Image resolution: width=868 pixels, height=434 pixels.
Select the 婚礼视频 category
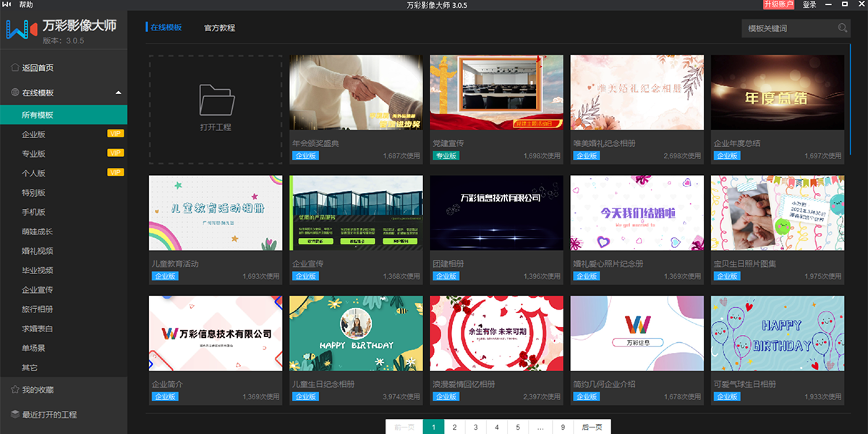point(38,251)
